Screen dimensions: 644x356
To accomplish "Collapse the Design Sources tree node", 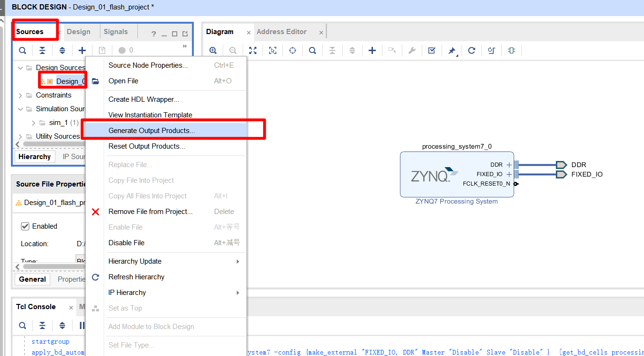I will tap(20, 68).
